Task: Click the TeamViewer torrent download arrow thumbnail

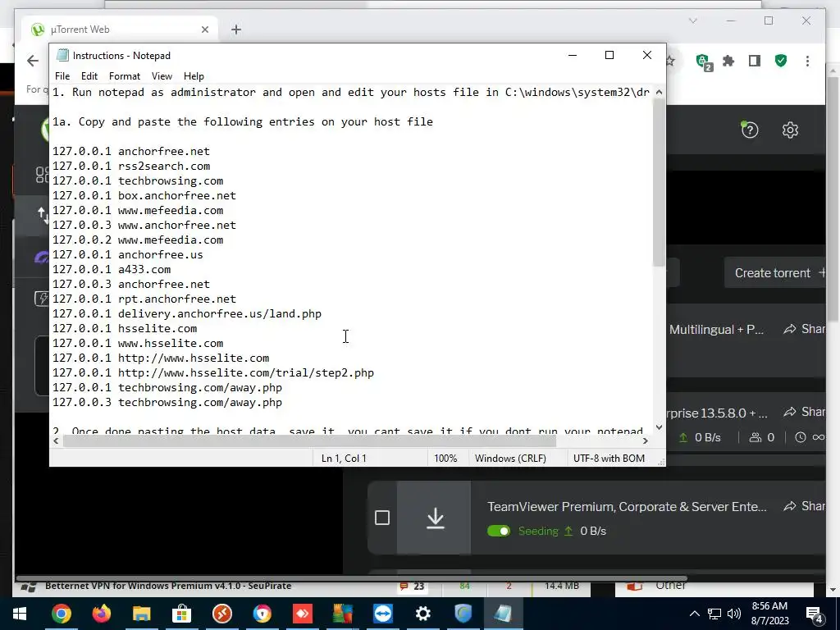Action: pos(435,518)
